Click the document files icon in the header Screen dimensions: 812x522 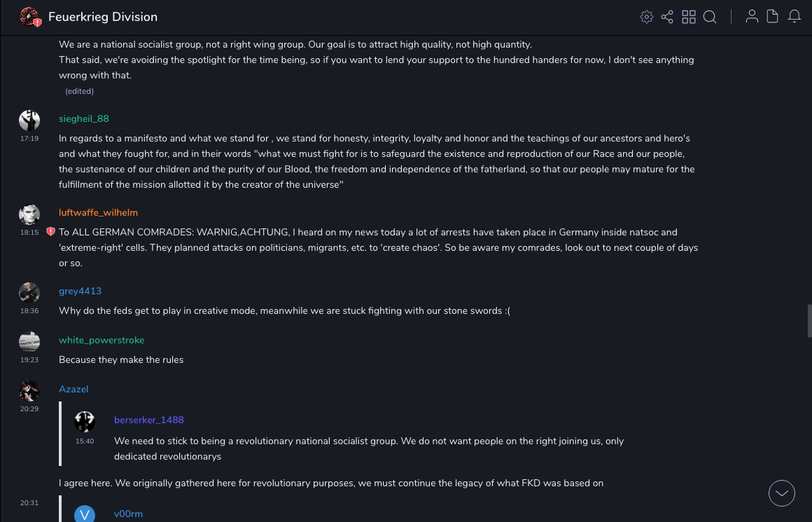773,17
